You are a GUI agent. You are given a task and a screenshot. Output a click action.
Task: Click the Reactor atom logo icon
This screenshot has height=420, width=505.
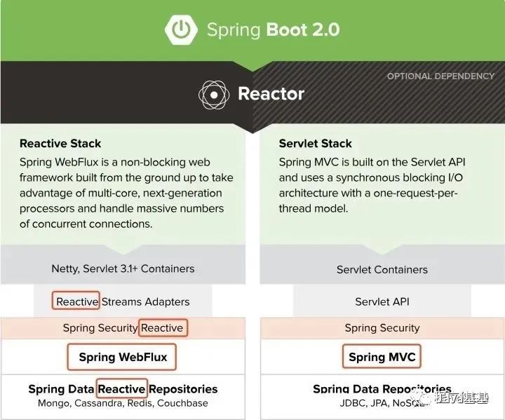[214, 95]
